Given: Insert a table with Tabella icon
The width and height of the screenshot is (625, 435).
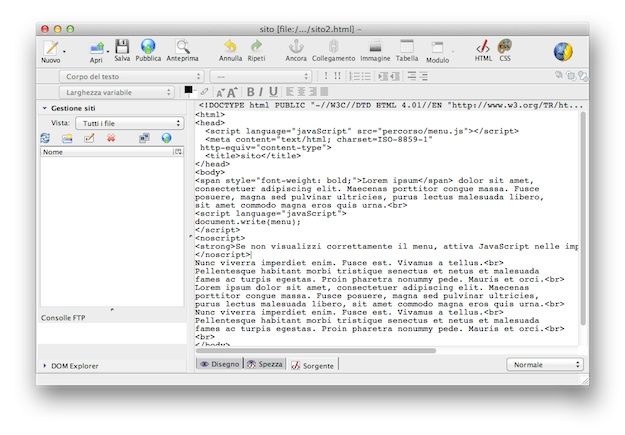Looking at the screenshot, I should point(407,46).
